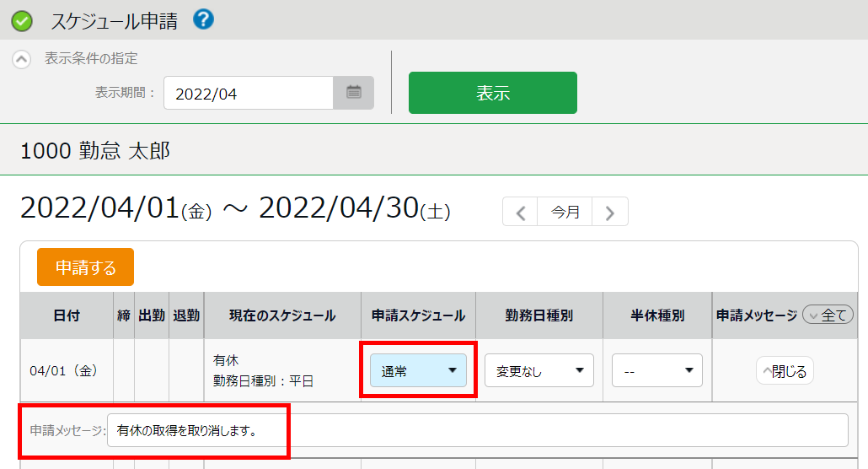The image size is (868, 469).
Task: Click the 表示期間 field showing 2022/04
Action: coord(249,94)
